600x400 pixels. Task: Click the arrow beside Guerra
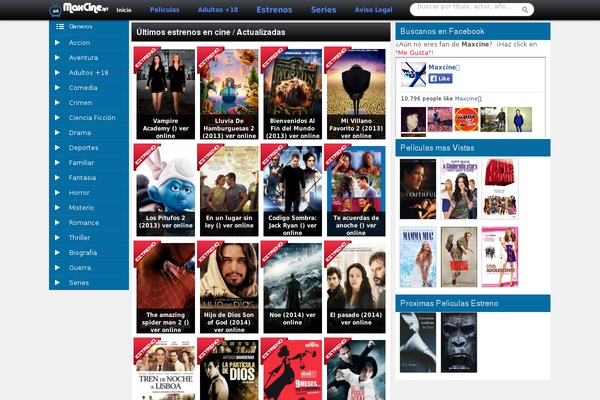click(57, 268)
